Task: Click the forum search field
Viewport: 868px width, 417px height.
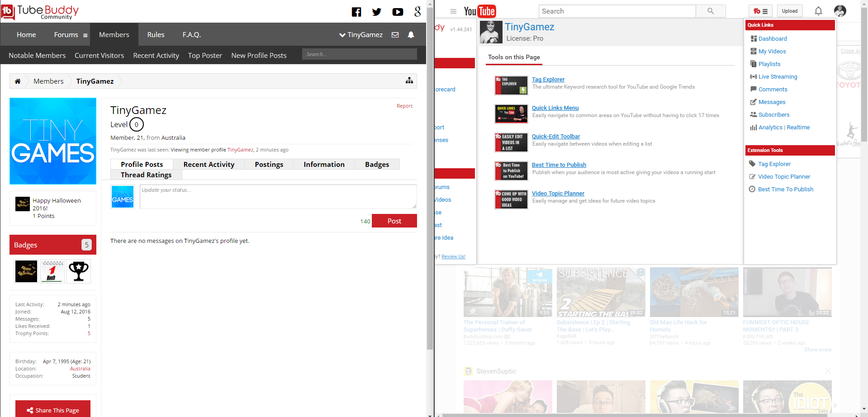Action: coord(360,54)
